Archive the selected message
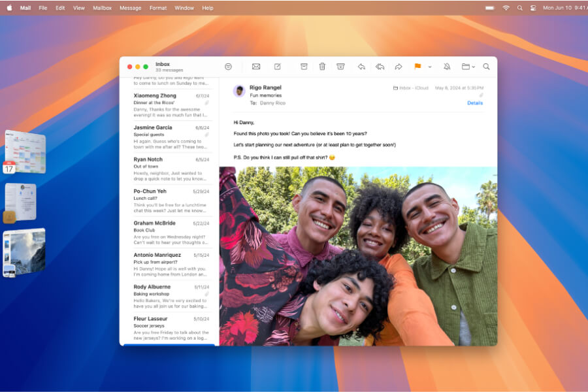 [304, 67]
